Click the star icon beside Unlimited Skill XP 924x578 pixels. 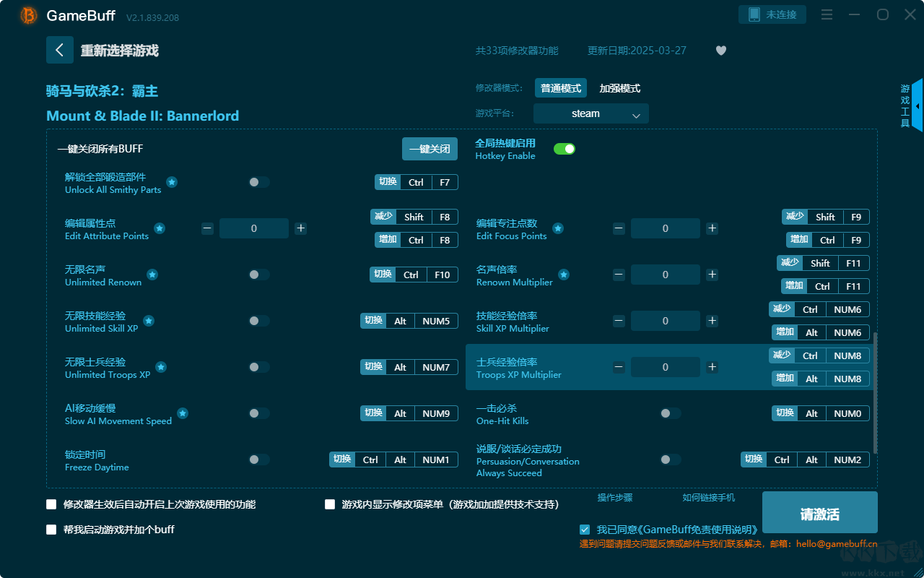point(149,321)
